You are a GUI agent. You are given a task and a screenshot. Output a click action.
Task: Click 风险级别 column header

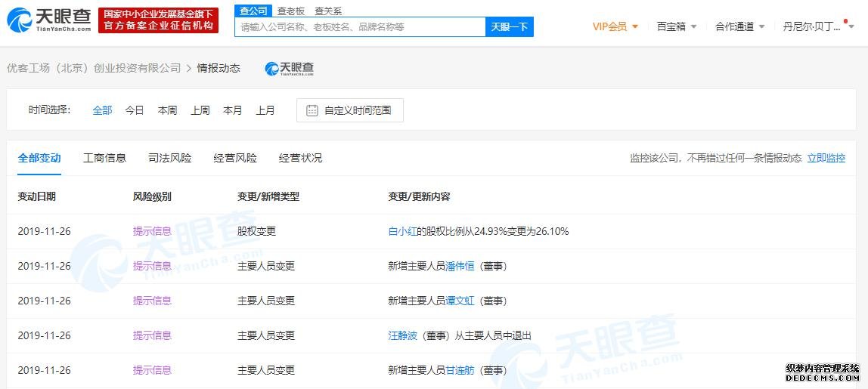tap(152, 196)
